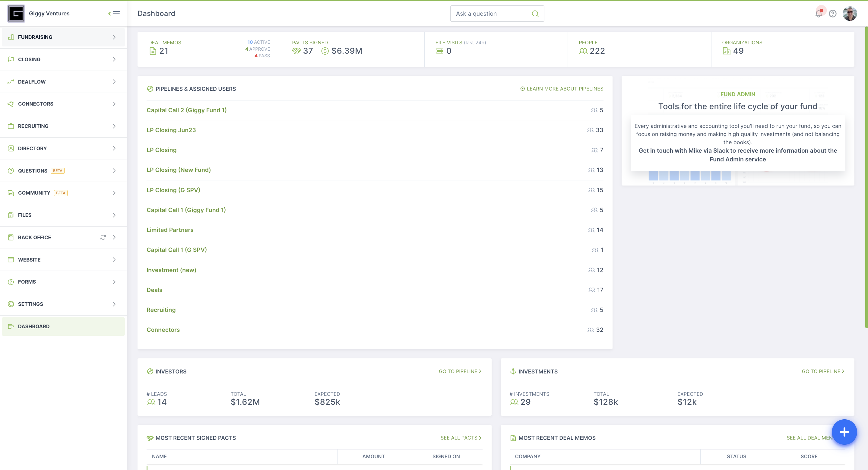Open the Recruiting section icon
Image resolution: width=868 pixels, height=470 pixels.
(11, 125)
